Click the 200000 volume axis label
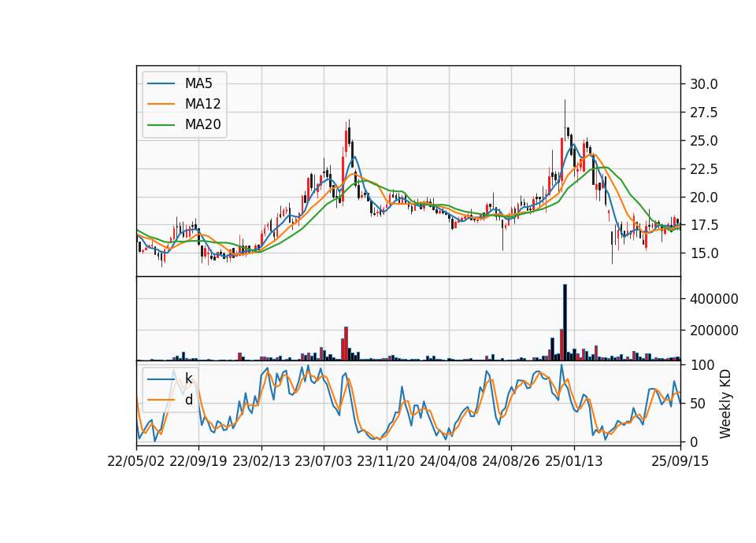 coord(714,331)
